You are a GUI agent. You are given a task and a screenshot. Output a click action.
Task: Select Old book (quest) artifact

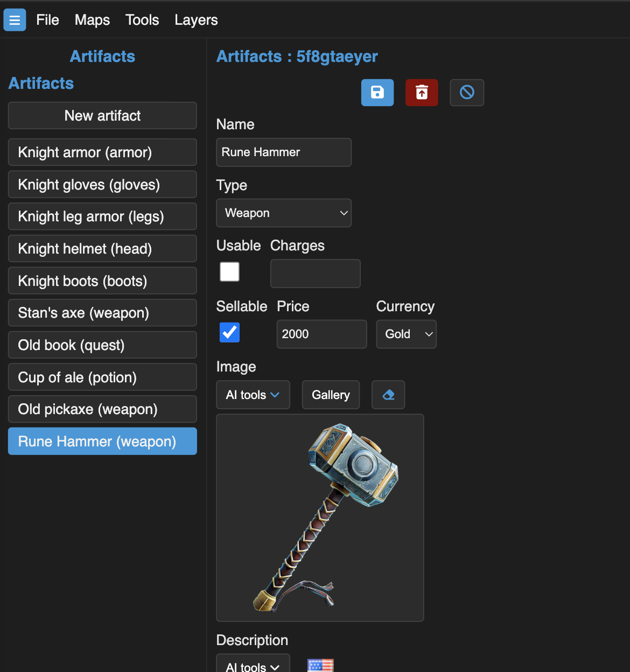click(x=102, y=345)
